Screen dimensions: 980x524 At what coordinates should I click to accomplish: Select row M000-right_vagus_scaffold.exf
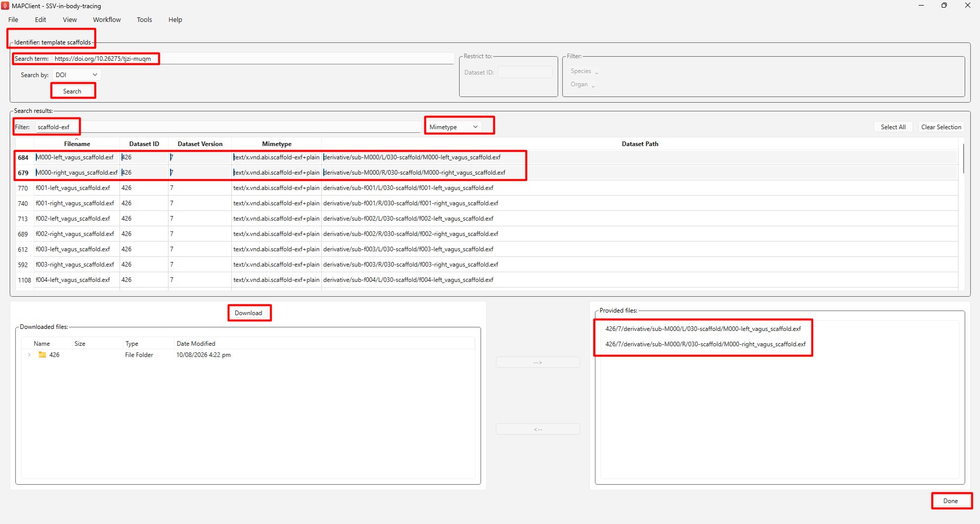click(x=486, y=173)
